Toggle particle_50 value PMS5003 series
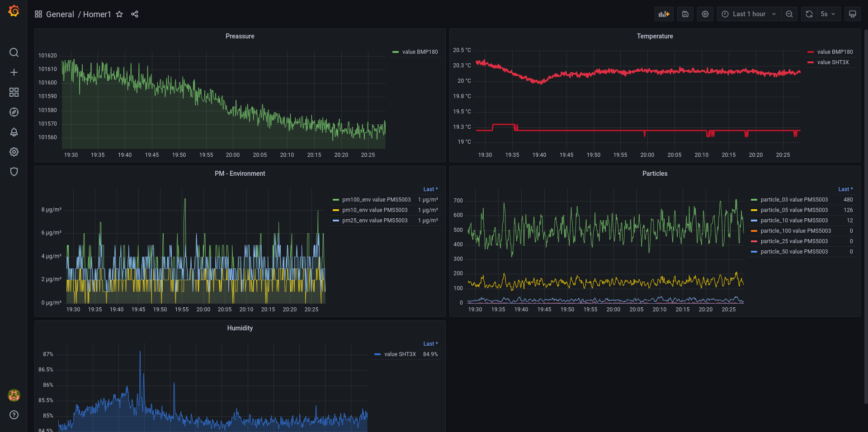The image size is (868, 432). 794,252
